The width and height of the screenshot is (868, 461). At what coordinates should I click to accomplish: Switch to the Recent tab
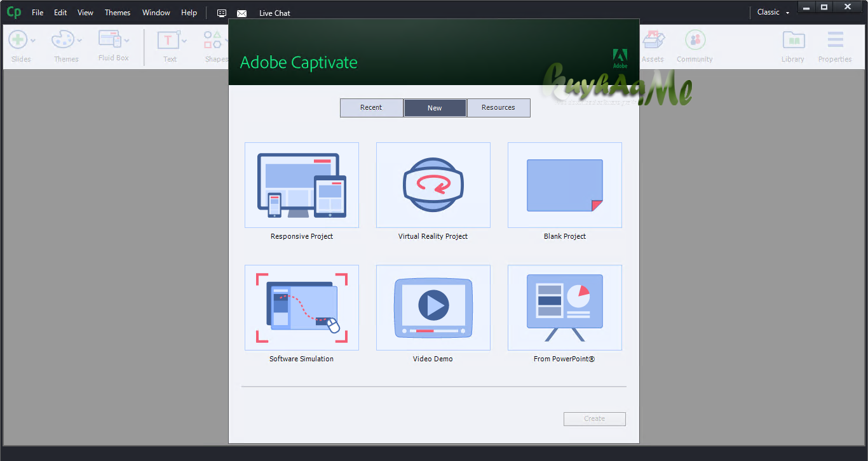click(x=372, y=108)
